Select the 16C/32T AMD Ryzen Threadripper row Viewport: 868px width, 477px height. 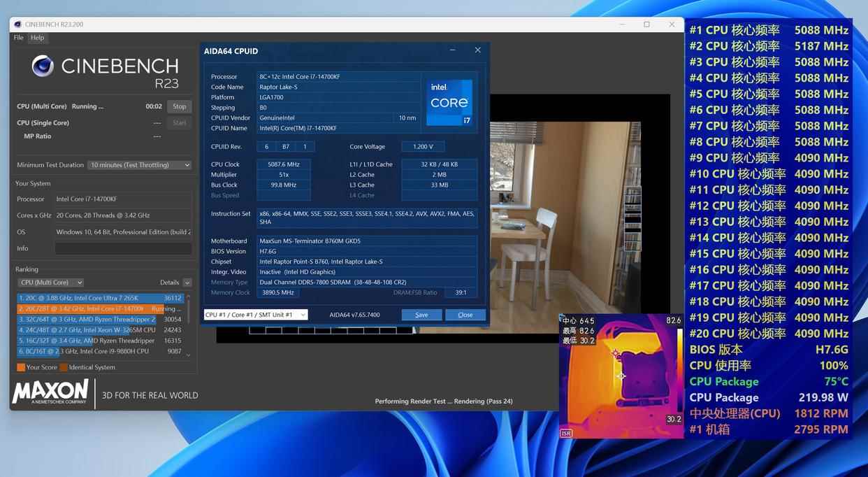(x=100, y=341)
